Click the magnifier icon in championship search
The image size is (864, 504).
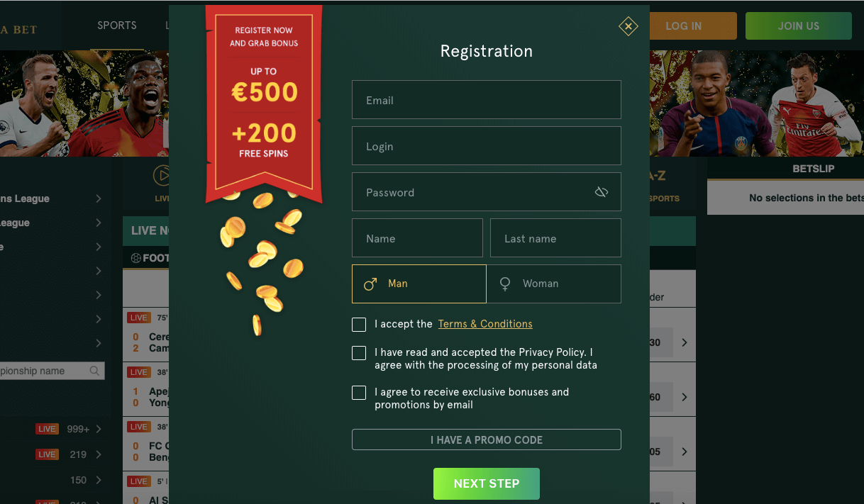pos(95,370)
